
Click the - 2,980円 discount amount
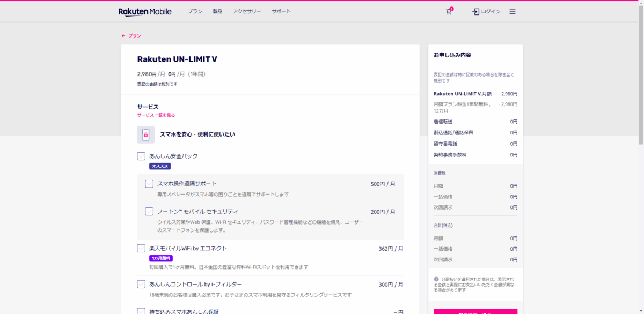click(x=508, y=104)
